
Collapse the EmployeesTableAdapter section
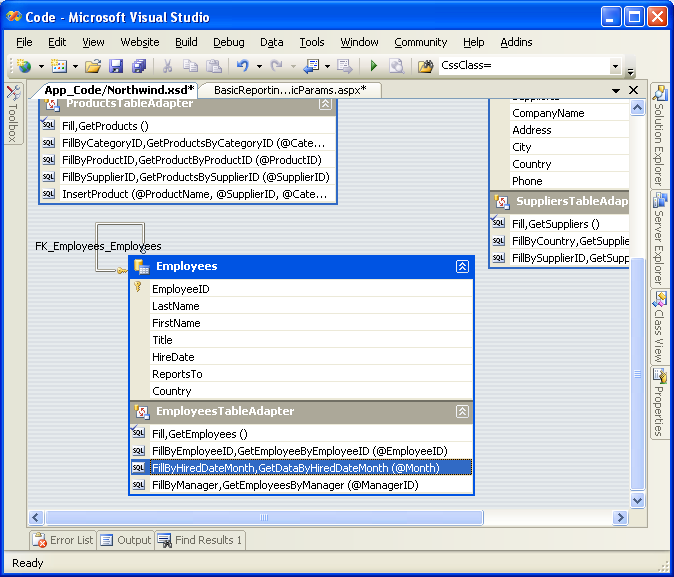coord(462,411)
